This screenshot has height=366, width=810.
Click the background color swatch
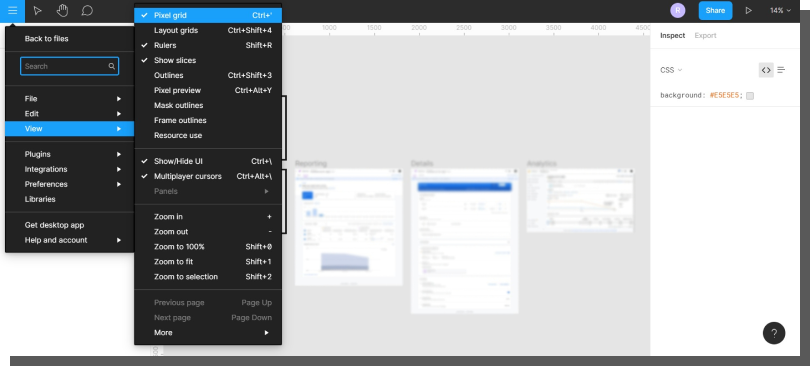click(750, 96)
